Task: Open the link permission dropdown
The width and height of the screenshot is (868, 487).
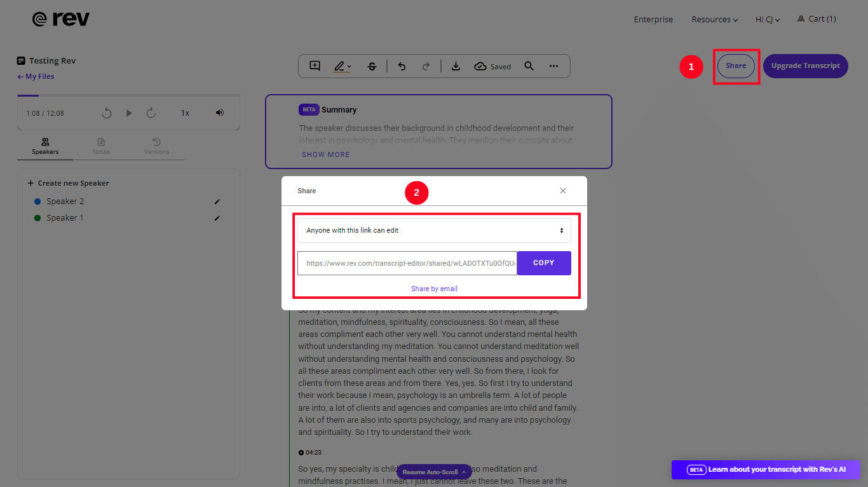Action: click(434, 231)
